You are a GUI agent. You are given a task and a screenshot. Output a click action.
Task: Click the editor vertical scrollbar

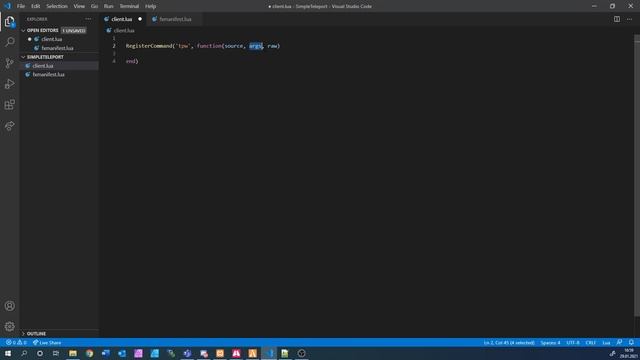click(x=637, y=176)
